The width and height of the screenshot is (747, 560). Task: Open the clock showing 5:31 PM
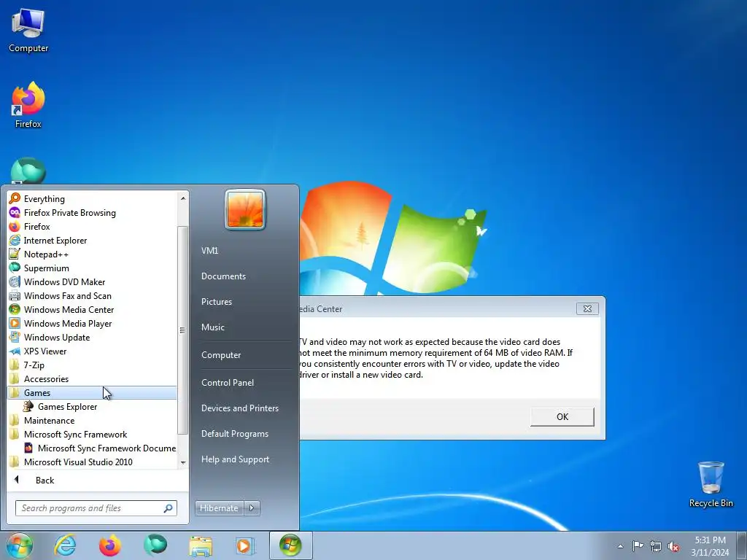[x=710, y=546]
